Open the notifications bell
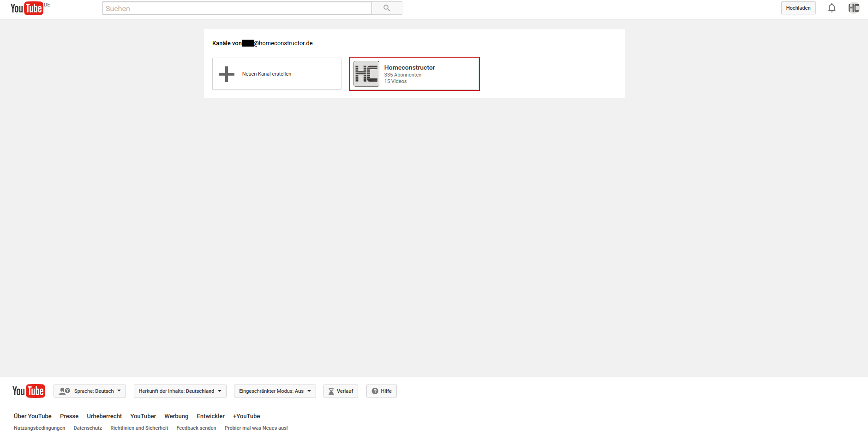 point(832,8)
